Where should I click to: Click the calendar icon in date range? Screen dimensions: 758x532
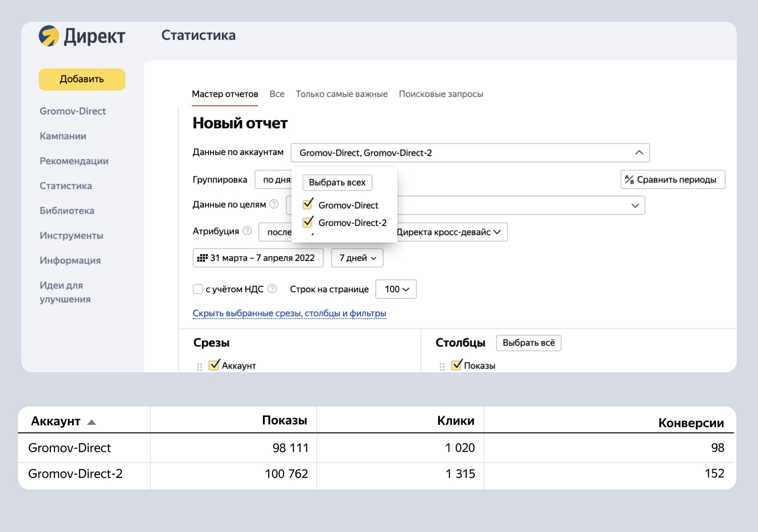click(202, 258)
